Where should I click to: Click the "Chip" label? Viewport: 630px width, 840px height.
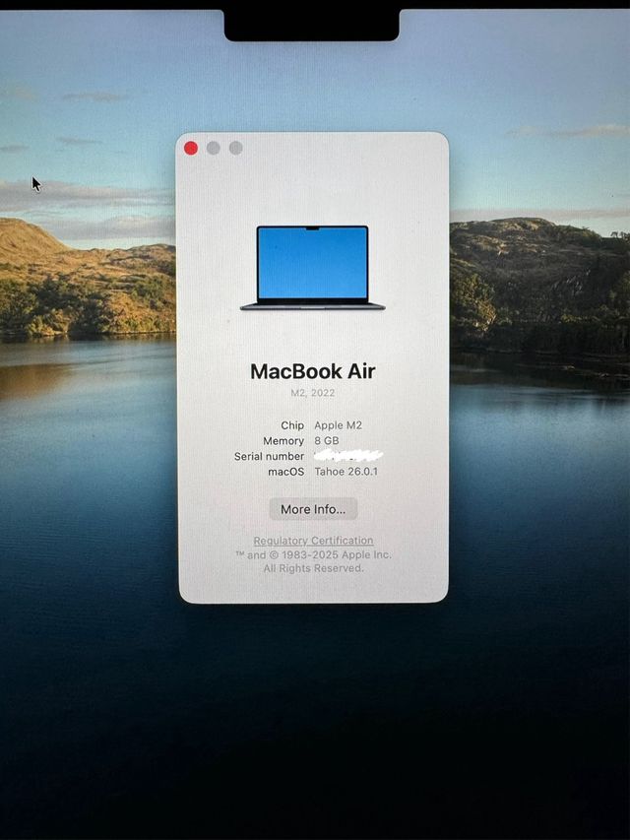tap(292, 425)
